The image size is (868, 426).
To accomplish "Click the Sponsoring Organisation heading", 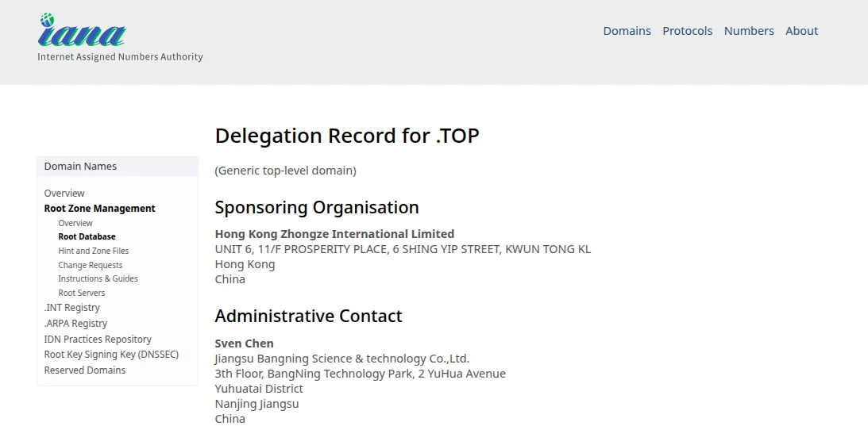I will [x=317, y=208].
